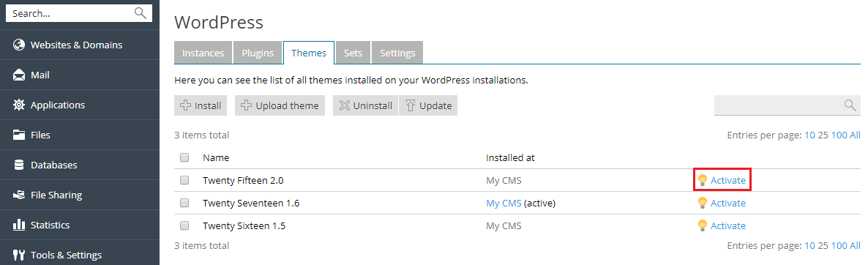The height and width of the screenshot is (265, 868).
Task: Click the Uninstall button
Action: click(x=365, y=105)
